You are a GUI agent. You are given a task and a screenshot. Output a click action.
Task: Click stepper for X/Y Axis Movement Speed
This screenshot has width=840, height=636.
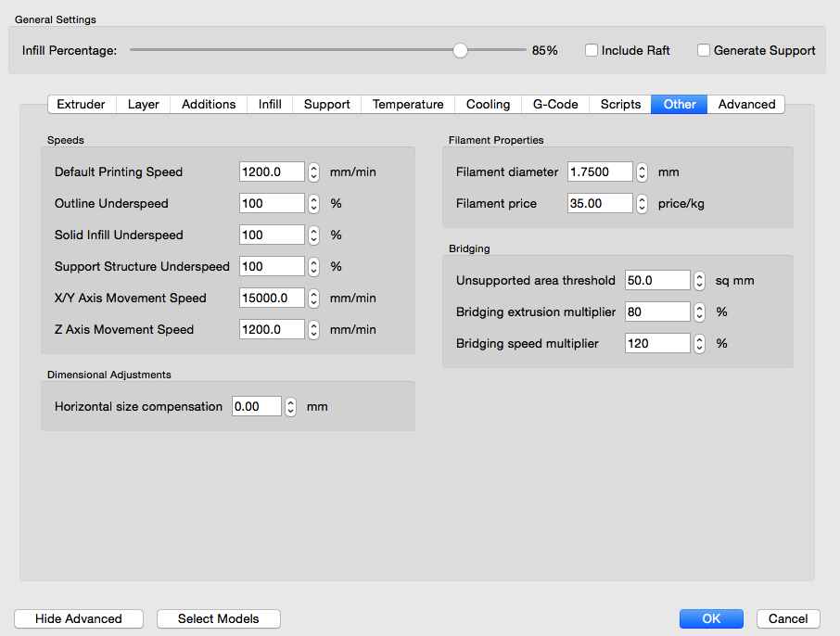coord(313,299)
